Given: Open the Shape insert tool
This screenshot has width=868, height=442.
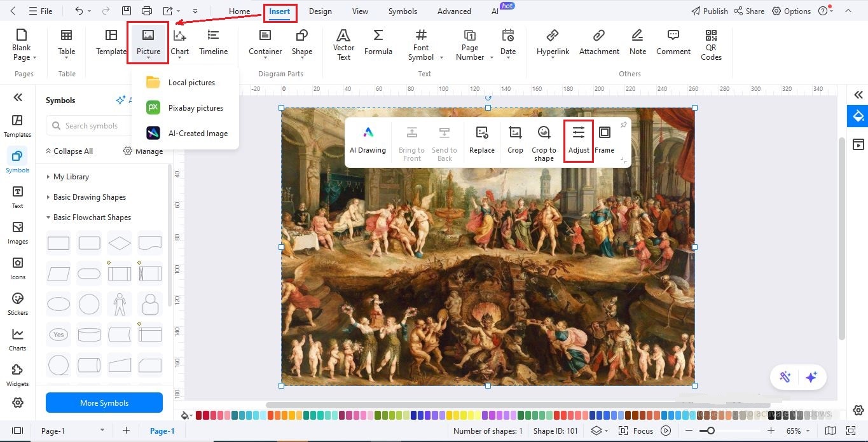Looking at the screenshot, I should (302, 43).
